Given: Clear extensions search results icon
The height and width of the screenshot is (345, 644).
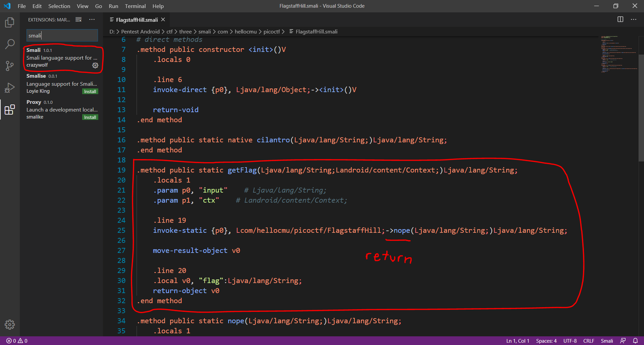Looking at the screenshot, I should (x=78, y=19).
